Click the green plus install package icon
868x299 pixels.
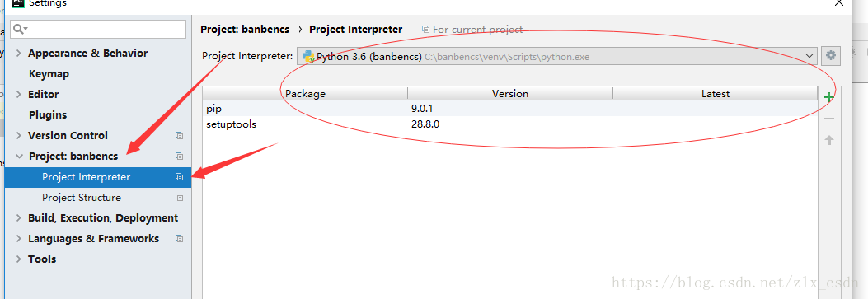pyautogui.click(x=828, y=97)
